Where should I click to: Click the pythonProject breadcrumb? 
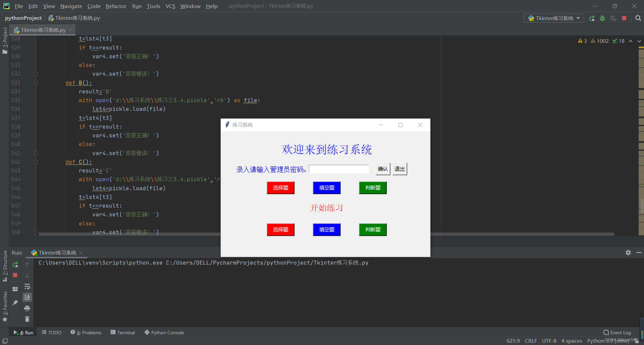pos(23,18)
